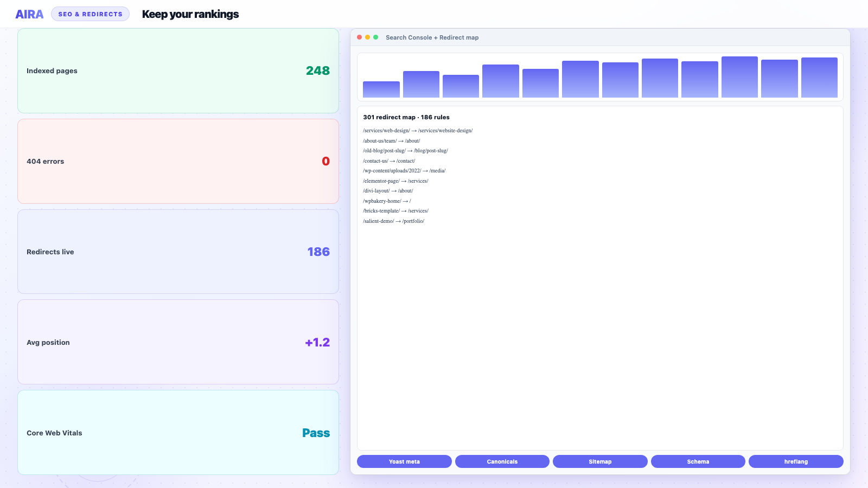The width and height of the screenshot is (868, 488).
Task: Click the hreflang button
Action: [x=796, y=461]
